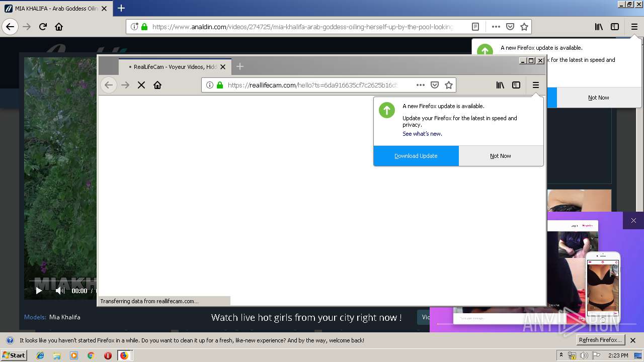
Task: Go Home in RealLifeCam popup window
Action: tap(157, 85)
